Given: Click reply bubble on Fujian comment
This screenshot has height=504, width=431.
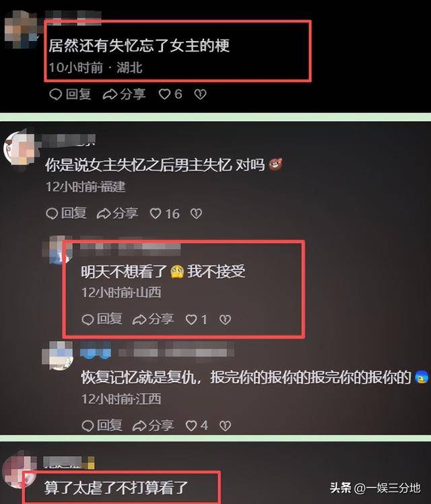Looking at the screenshot, I should pyautogui.click(x=52, y=214).
